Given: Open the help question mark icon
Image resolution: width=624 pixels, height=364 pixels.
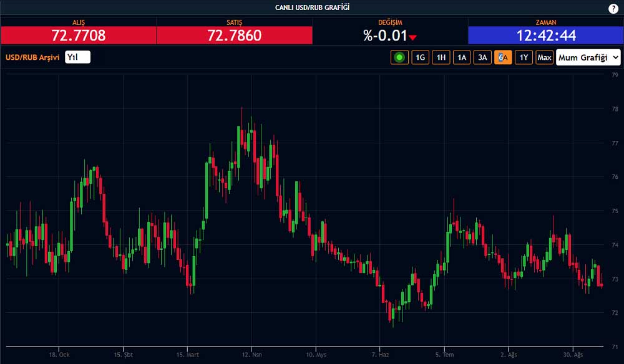Looking at the screenshot, I should click(613, 8).
